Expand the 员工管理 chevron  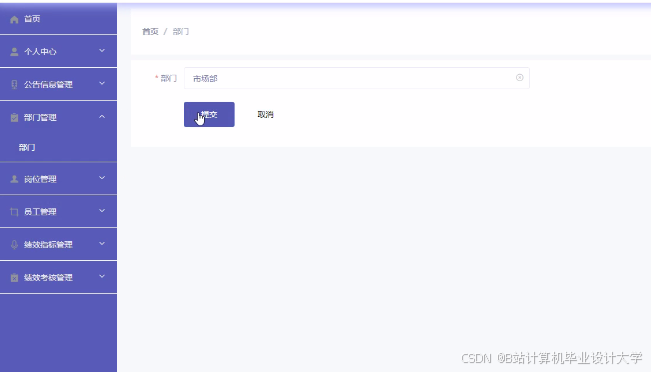coord(102,211)
